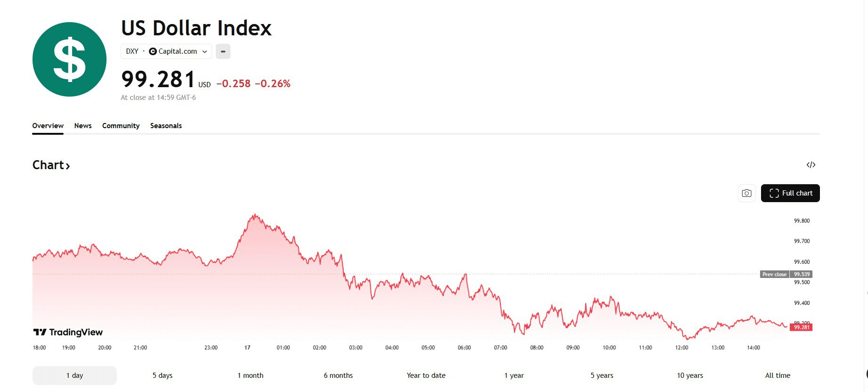Viewport: 868px width, 392px height.
Task: Choose the 1 month range
Action: pos(250,376)
